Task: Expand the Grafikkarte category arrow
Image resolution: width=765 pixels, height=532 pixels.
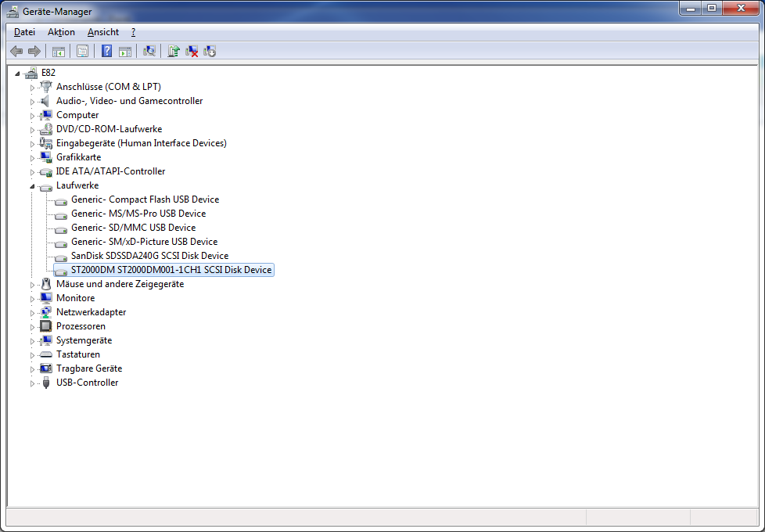Action: pos(32,158)
